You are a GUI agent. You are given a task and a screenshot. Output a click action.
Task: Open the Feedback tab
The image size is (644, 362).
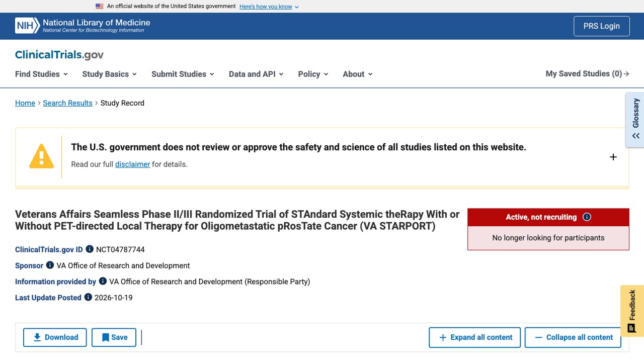632,311
